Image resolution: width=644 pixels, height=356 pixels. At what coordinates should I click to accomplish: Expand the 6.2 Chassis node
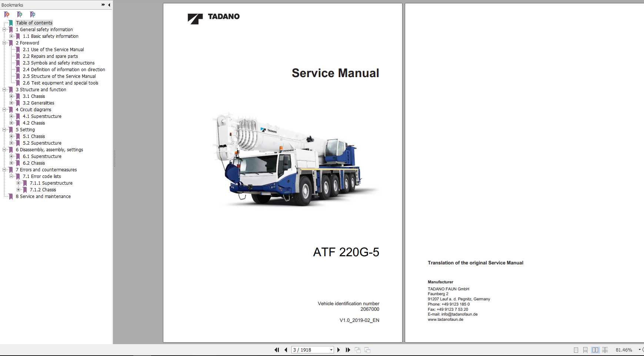pos(11,163)
